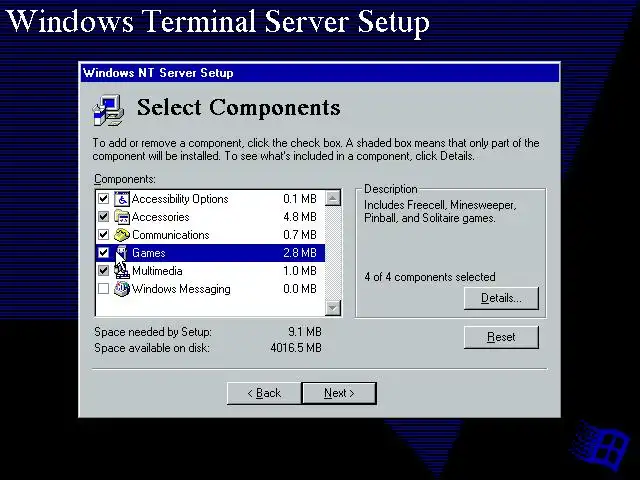Select the Communications component row

[x=210, y=235]
